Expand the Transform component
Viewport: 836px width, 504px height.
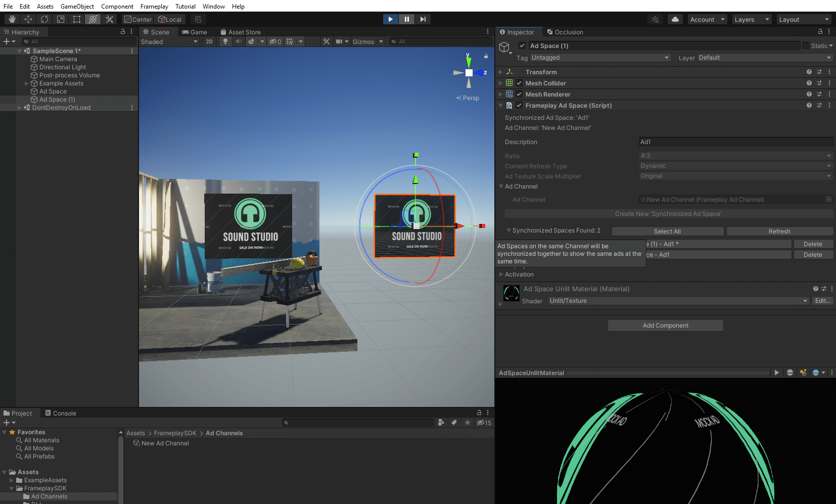[x=501, y=72]
